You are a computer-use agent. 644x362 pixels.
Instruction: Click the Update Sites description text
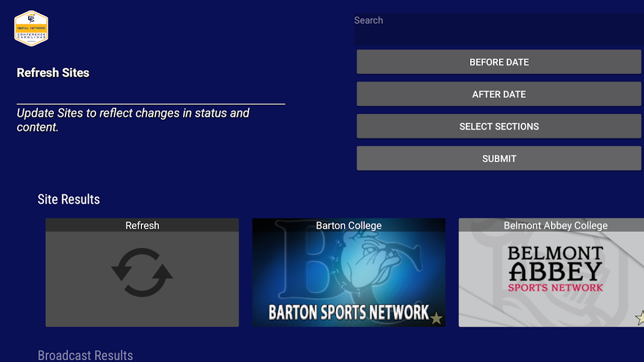[133, 120]
